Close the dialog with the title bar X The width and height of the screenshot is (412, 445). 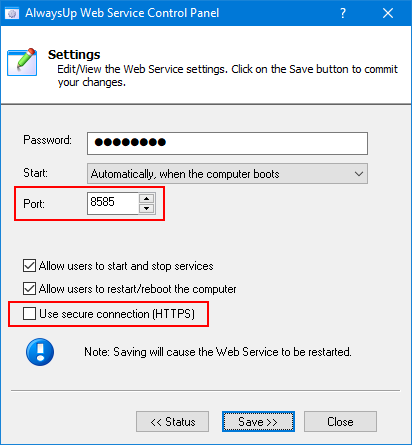click(x=388, y=13)
